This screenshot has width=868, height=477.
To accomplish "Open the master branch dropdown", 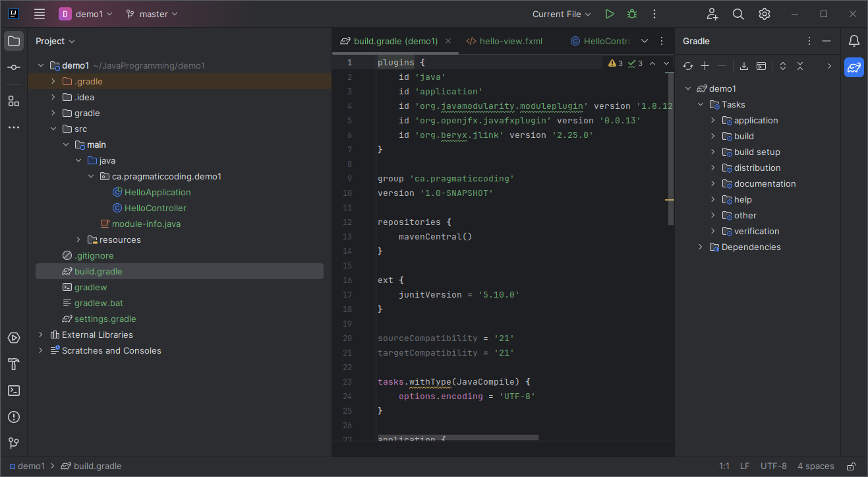I will [x=152, y=14].
